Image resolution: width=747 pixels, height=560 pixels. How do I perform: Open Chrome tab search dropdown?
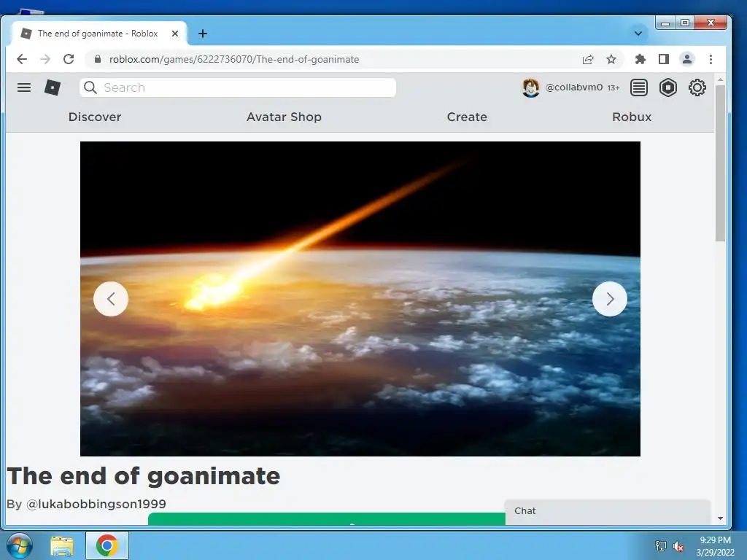[638, 34]
